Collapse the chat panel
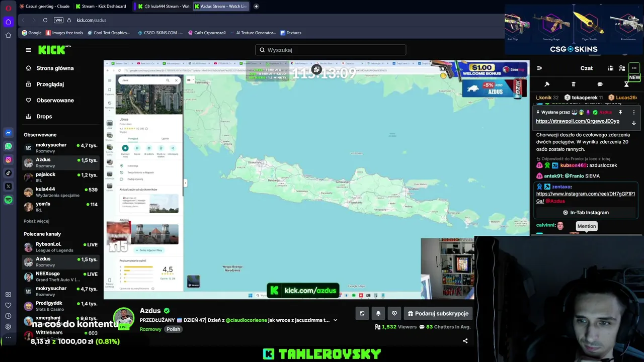The image size is (644, 362). 539,68
